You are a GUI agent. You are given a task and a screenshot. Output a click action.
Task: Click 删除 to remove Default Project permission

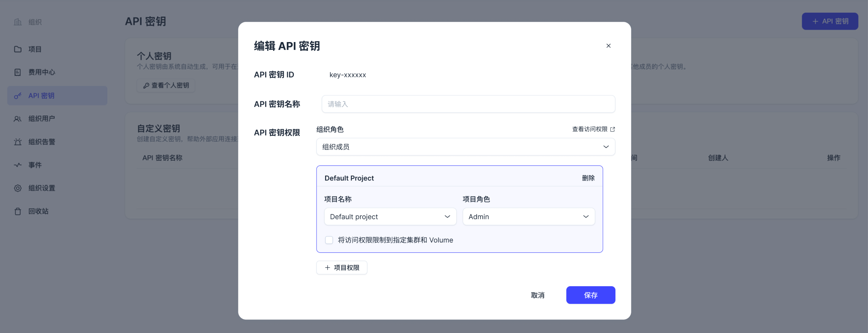[x=588, y=178]
